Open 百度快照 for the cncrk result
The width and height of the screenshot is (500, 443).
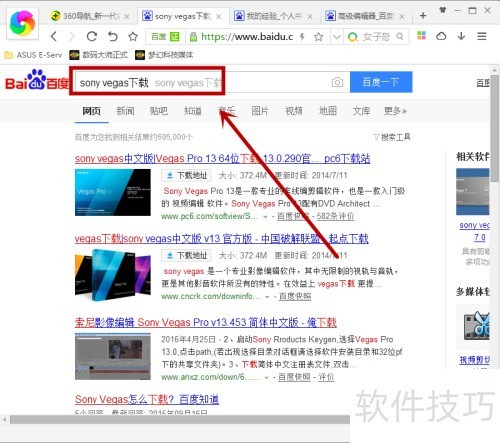point(295,297)
